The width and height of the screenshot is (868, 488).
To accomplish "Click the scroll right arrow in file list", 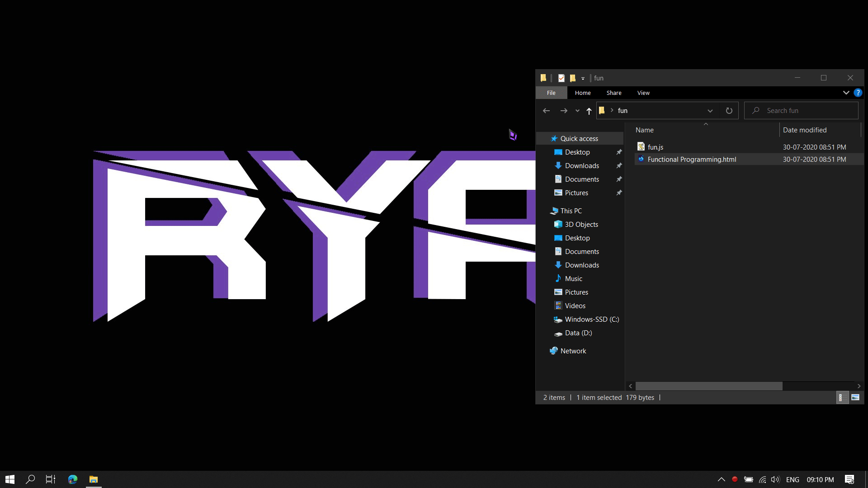I will point(859,386).
